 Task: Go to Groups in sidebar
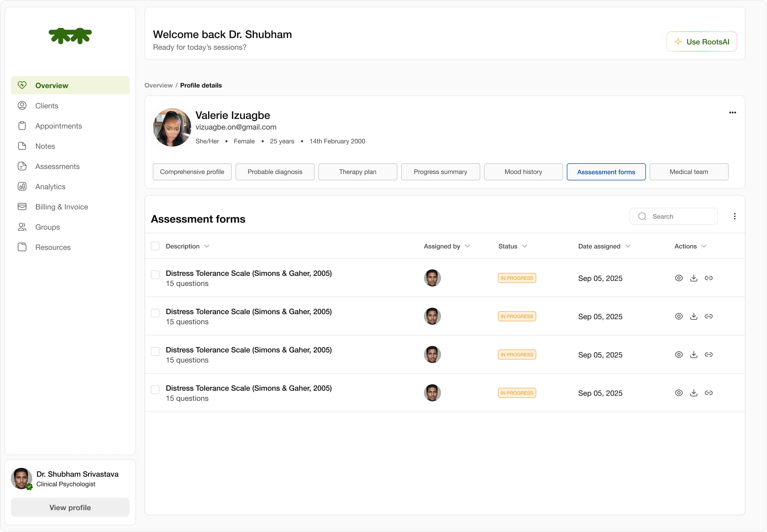point(47,227)
